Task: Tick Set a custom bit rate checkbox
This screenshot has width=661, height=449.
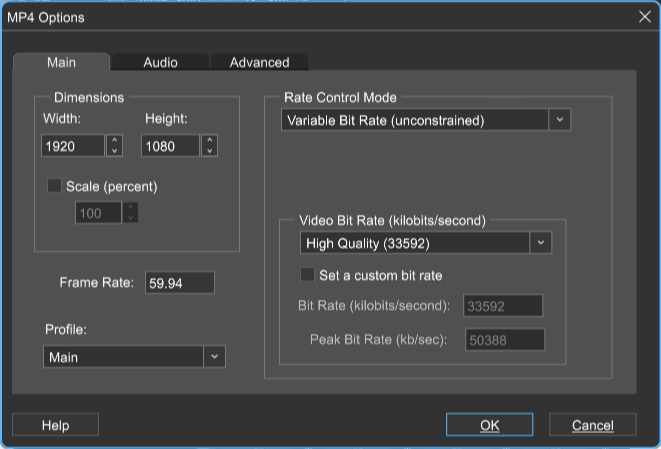Action: click(x=307, y=274)
